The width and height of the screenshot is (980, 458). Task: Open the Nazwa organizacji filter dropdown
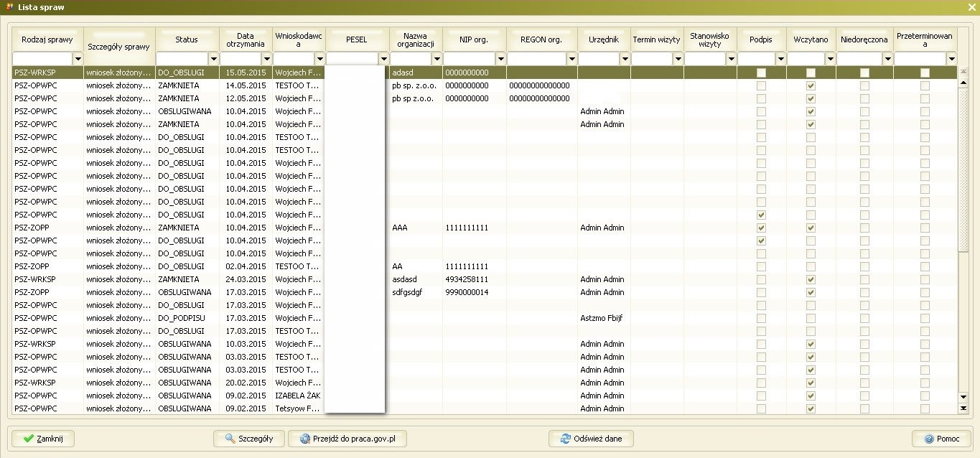[x=437, y=59]
